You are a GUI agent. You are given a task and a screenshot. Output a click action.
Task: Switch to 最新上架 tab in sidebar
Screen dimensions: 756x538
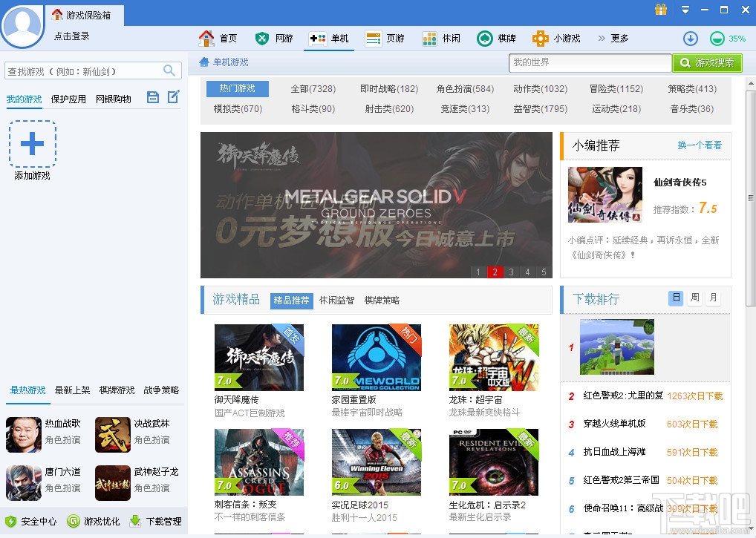[72, 390]
